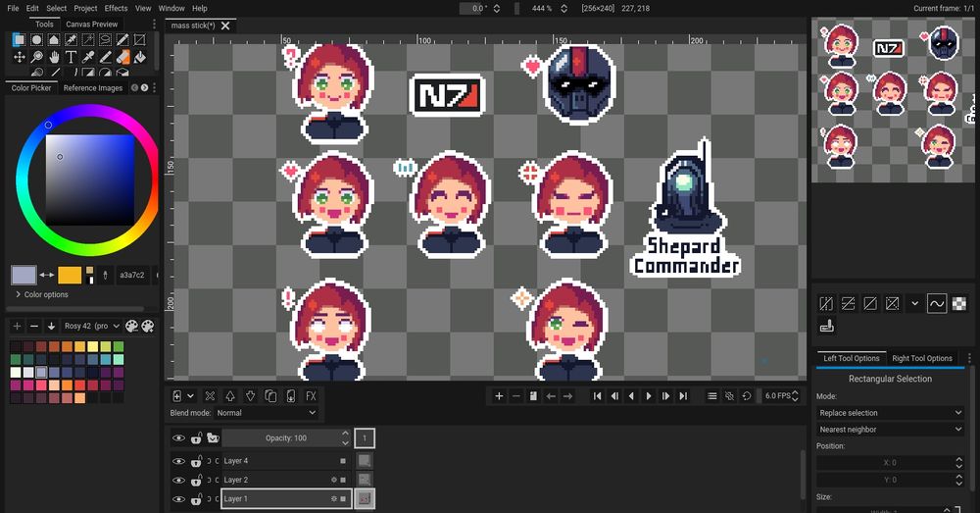Open the Replace selection mode dropdown
The image size is (980, 513).
pos(890,413)
